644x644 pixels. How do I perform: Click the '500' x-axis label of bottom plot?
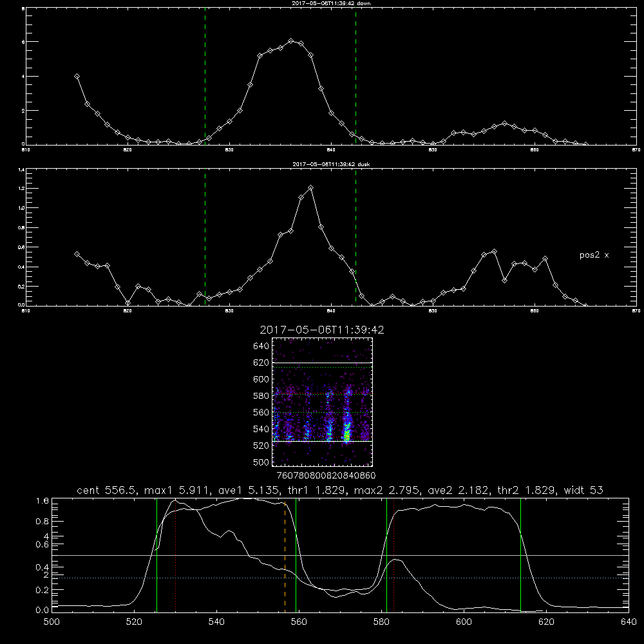tap(52, 622)
